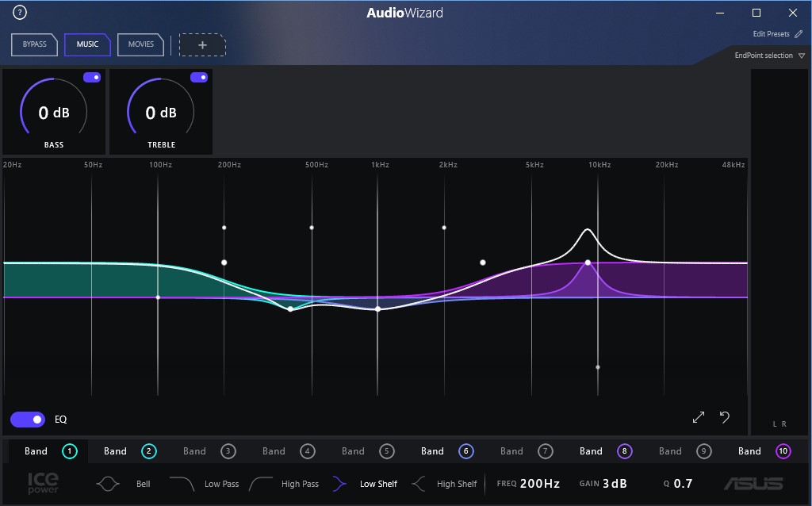Open the EndPoint selection dropdown
The image size is (812, 506).
click(x=769, y=56)
